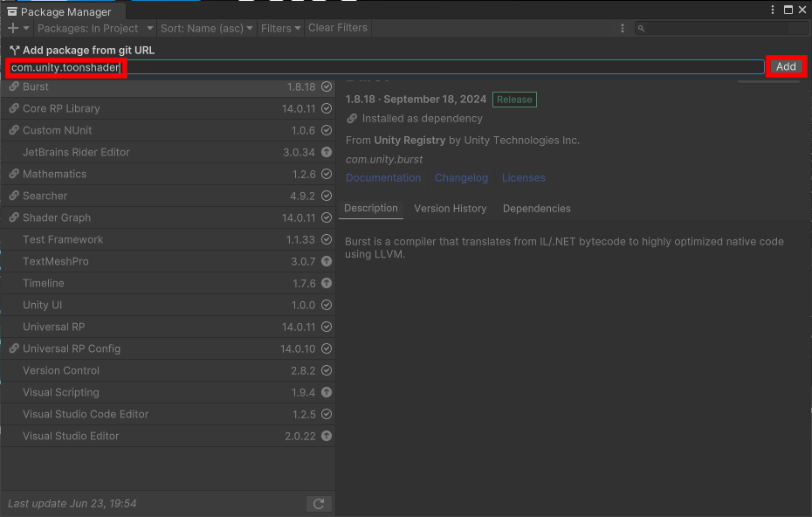Image resolution: width=812 pixels, height=517 pixels.
Task: Click the Clear Filters button
Action: [338, 28]
